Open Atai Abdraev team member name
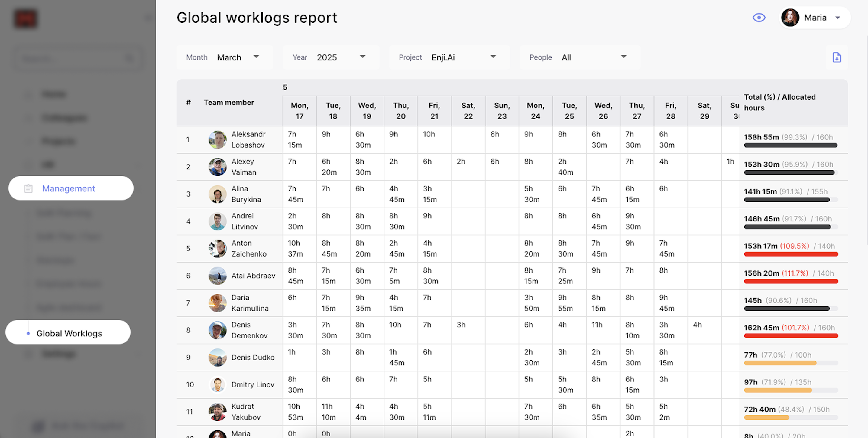This screenshot has width=868, height=438. (253, 276)
